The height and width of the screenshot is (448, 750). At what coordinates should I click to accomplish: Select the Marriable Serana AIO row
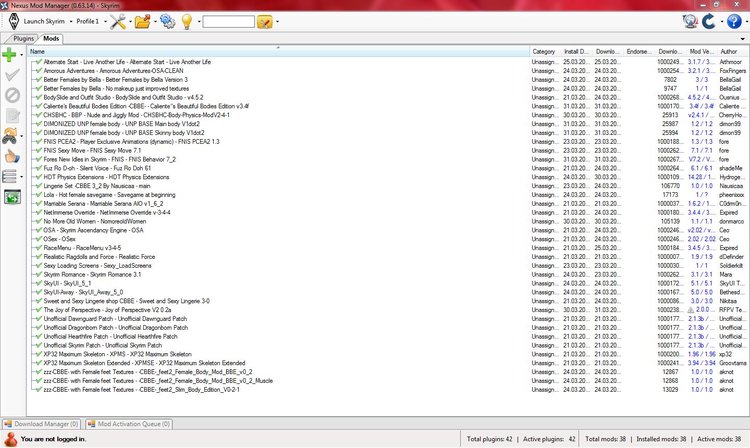point(388,204)
